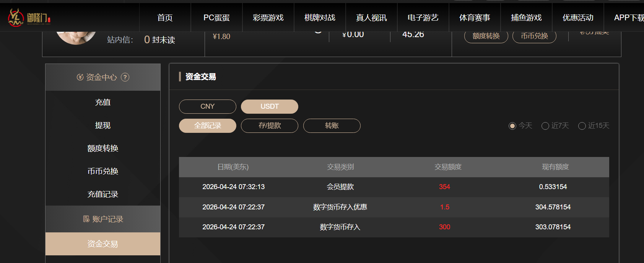Open 棋牌对战 in the navigation bar
Image resolution: width=644 pixels, height=263 pixels.
pyautogui.click(x=320, y=18)
